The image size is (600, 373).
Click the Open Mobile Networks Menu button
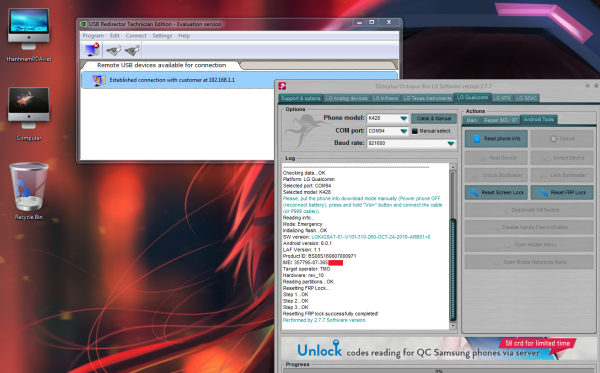click(529, 262)
